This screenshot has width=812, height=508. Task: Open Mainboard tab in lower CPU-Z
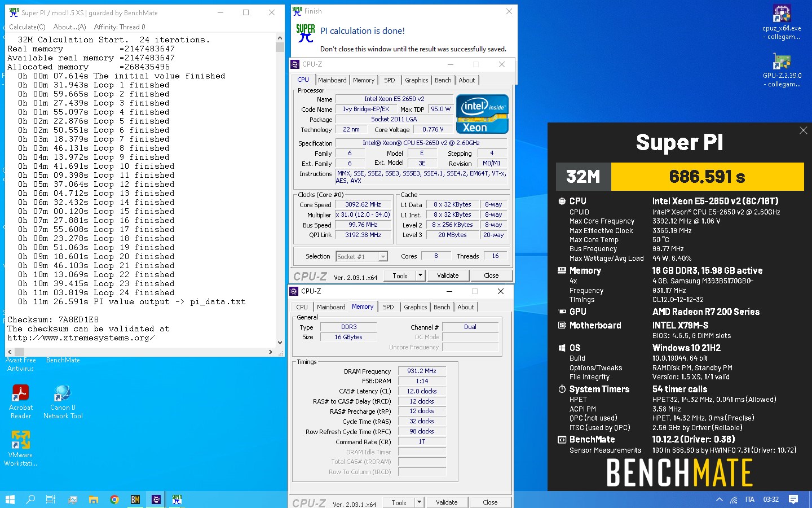[331, 307]
